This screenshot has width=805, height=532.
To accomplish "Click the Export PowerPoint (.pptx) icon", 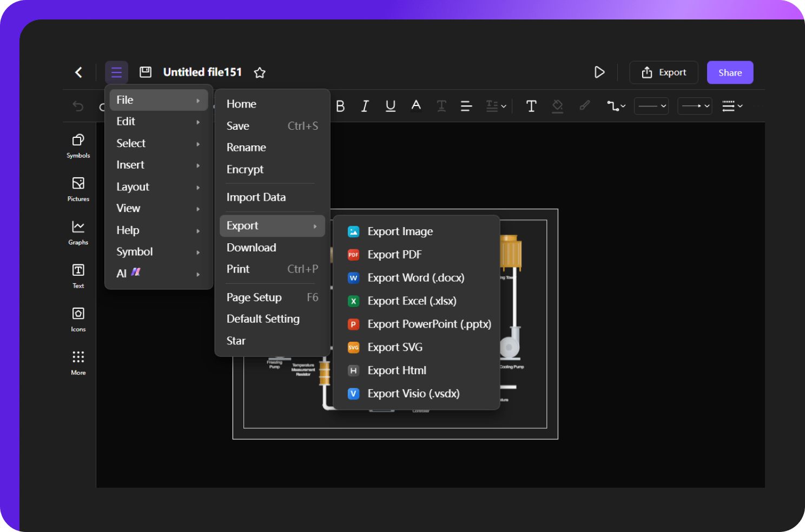I will [x=353, y=324].
